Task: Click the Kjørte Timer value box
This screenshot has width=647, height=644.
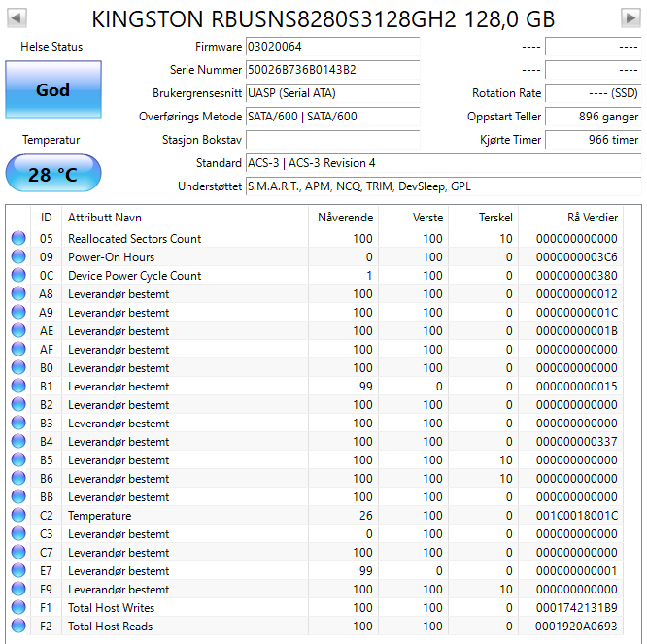Action: [593, 140]
